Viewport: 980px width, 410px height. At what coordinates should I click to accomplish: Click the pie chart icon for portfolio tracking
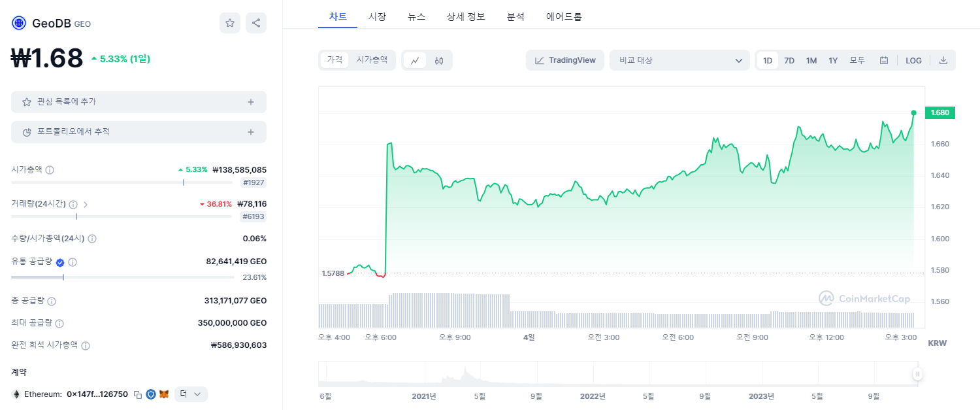pos(27,132)
